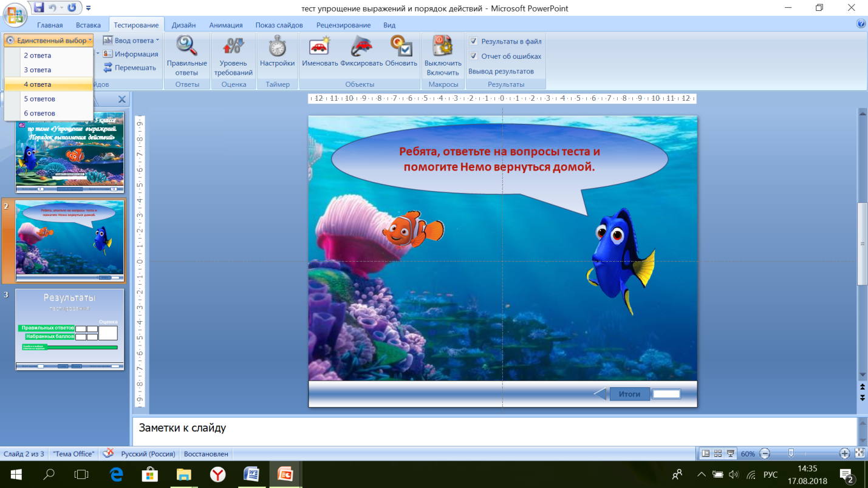Select 2 ответа option
This screenshot has width=868, height=488.
pyautogui.click(x=49, y=55)
